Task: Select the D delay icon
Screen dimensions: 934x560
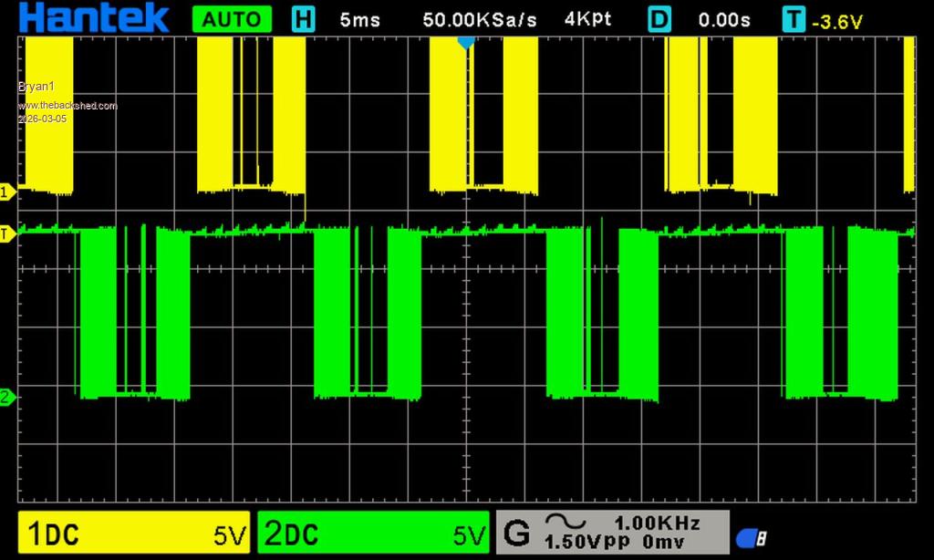Action: (659, 19)
